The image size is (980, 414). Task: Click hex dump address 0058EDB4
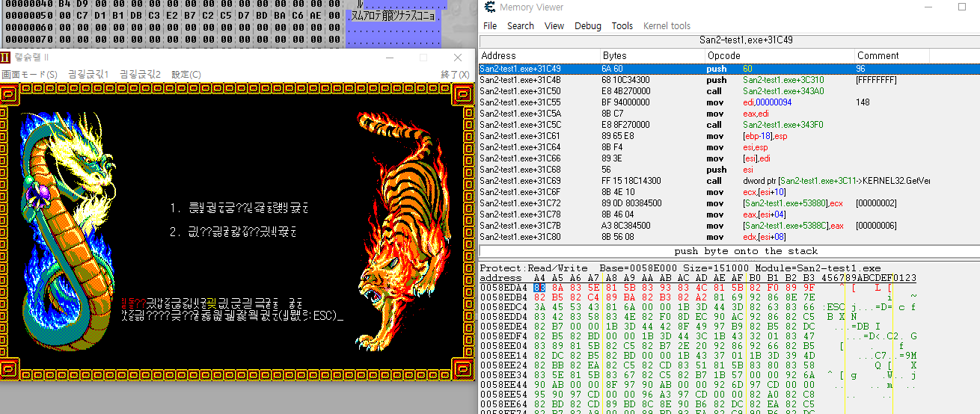click(x=503, y=297)
